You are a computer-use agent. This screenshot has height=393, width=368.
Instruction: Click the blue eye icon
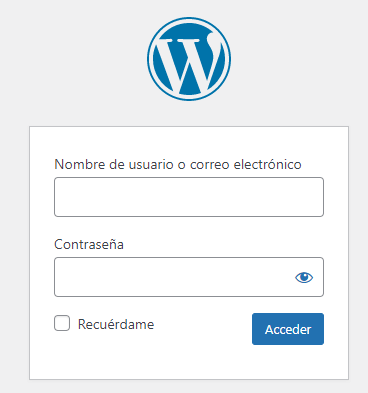304,277
